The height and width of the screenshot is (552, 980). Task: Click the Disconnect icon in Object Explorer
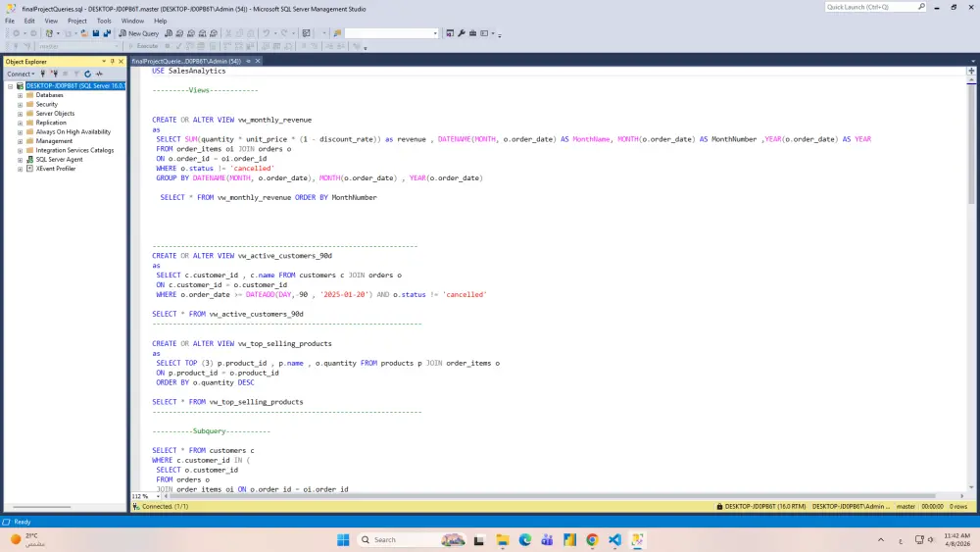(54, 74)
